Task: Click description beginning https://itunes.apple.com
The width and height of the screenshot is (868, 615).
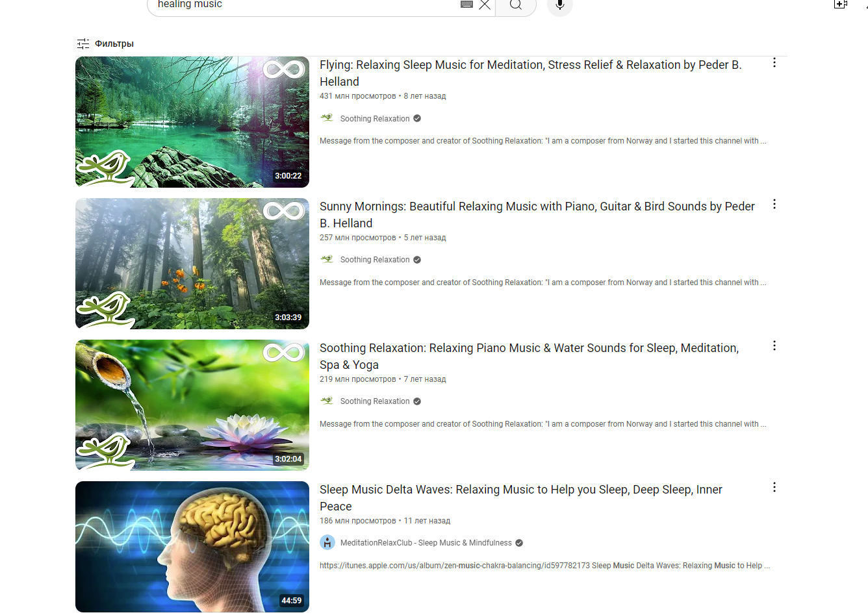Action: click(544, 566)
